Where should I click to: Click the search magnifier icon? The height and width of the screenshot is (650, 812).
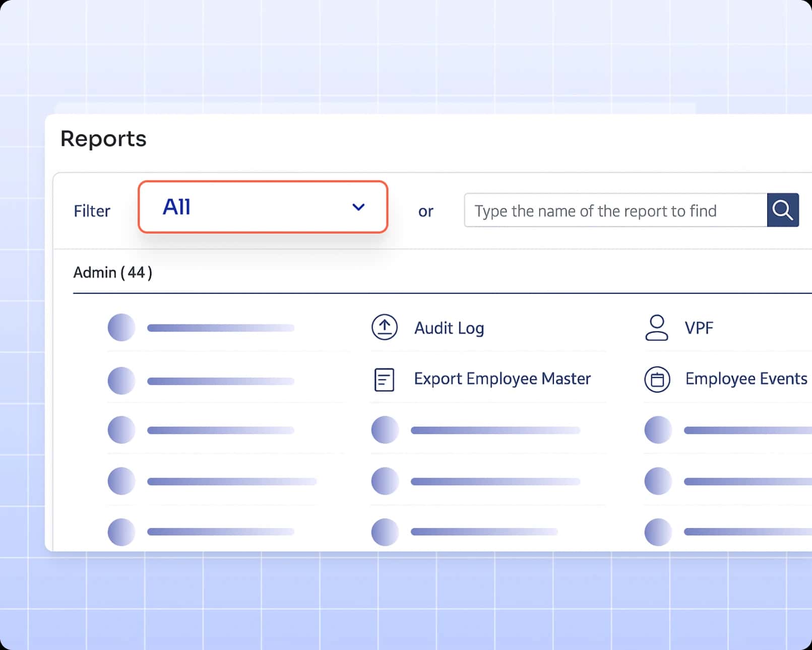coord(783,210)
